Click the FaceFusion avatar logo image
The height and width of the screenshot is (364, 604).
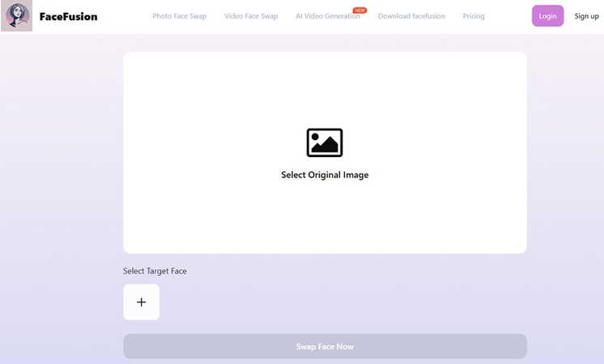(17, 16)
